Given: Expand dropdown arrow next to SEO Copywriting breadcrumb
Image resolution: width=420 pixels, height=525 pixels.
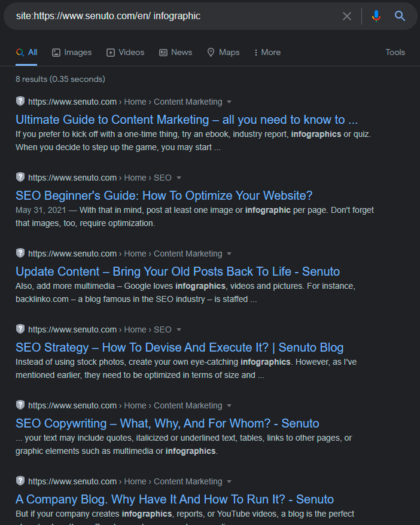Looking at the screenshot, I should point(229,406).
